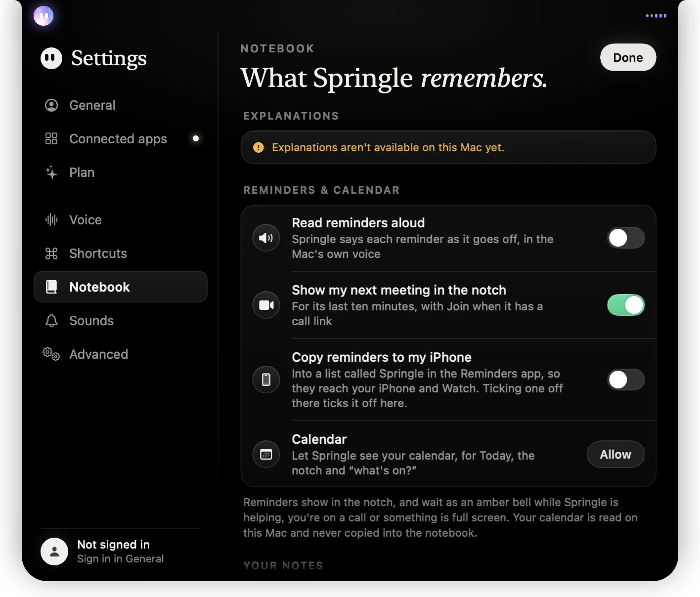Click the Read reminders aloud title
Screen dimensions: 700x597
[x=358, y=223]
